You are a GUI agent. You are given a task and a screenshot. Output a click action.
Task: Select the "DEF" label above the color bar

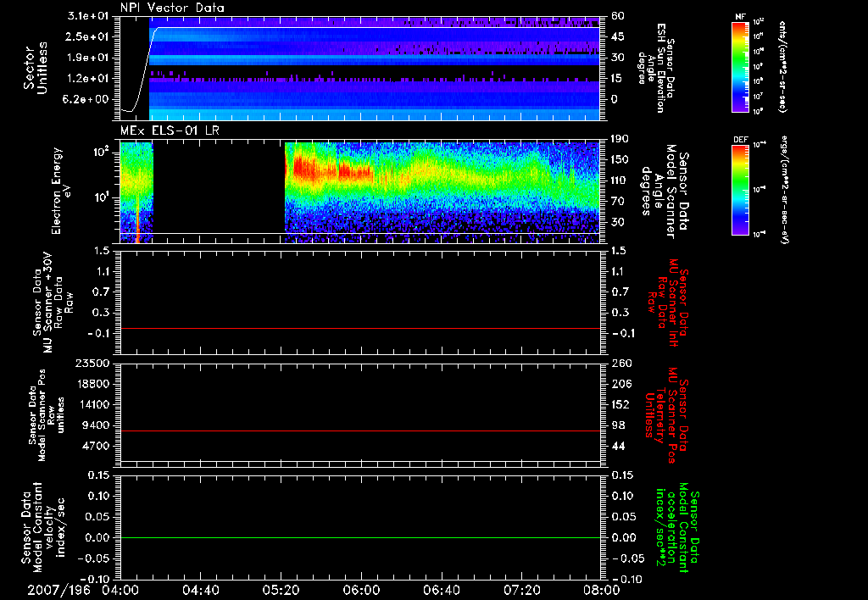pyautogui.click(x=741, y=140)
